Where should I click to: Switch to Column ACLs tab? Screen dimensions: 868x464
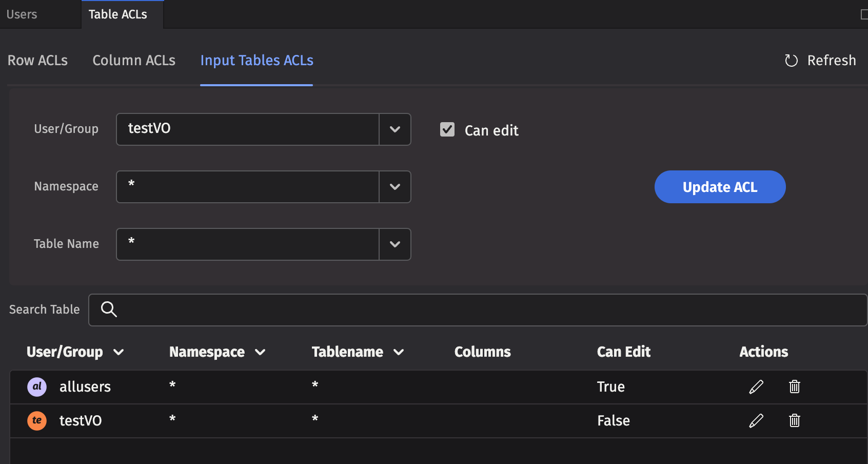[x=134, y=61]
